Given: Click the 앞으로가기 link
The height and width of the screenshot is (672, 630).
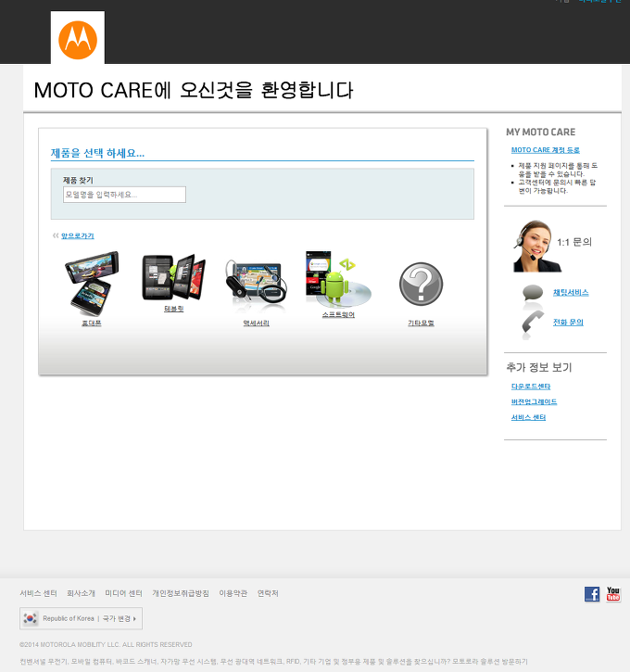Looking at the screenshot, I should point(78,235).
